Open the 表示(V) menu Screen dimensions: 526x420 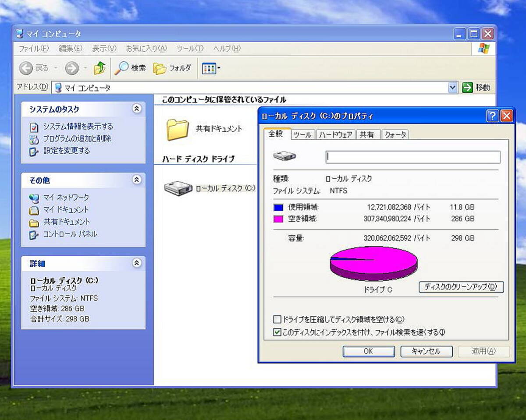104,49
